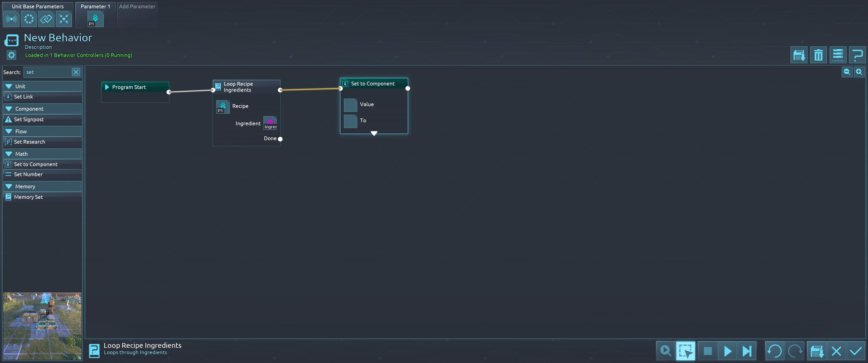This screenshot has width=868, height=363.
Task: Click Add Parameter tab
Action: click(137, 6)
